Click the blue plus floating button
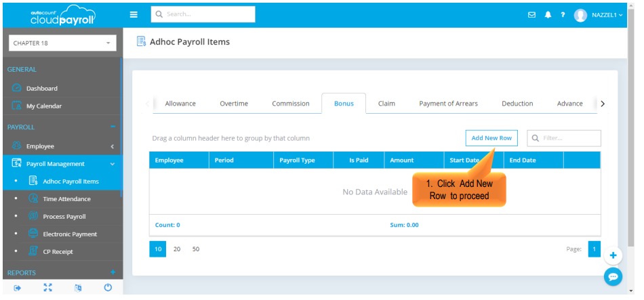This screenshot has height=300, width=644. [x=613, y=255]
